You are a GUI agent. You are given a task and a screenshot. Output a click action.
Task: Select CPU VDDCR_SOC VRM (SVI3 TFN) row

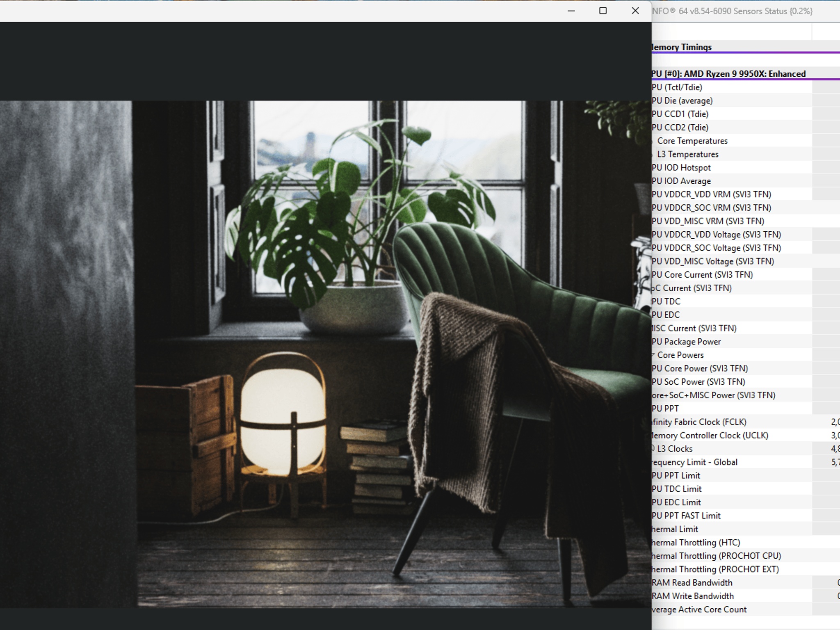pyautogui.click(x=746, y=208)
